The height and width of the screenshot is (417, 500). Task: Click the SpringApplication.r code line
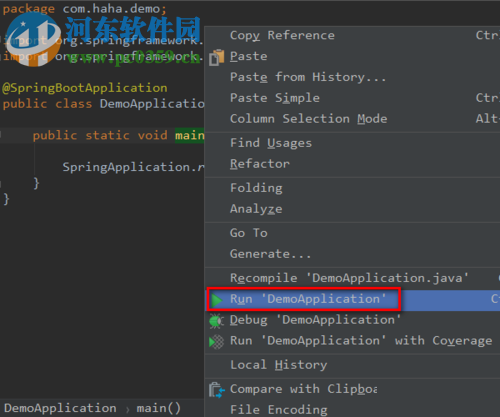click(x=133, y=167)
